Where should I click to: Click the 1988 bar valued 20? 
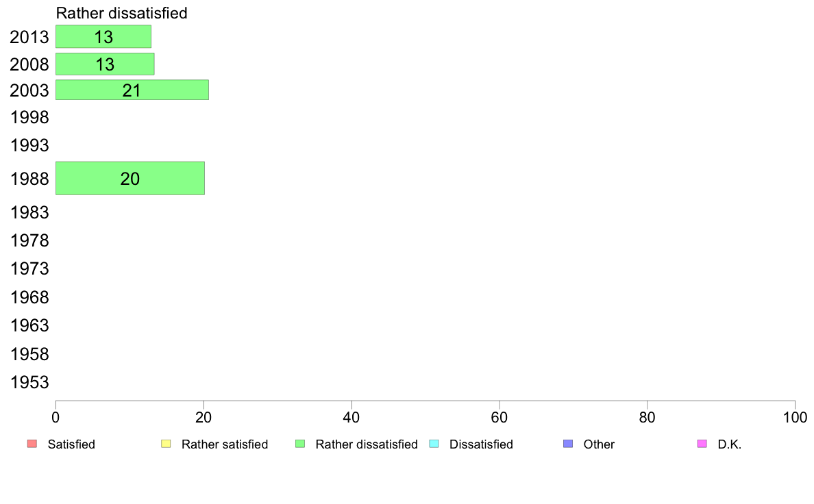pos(129,179)
